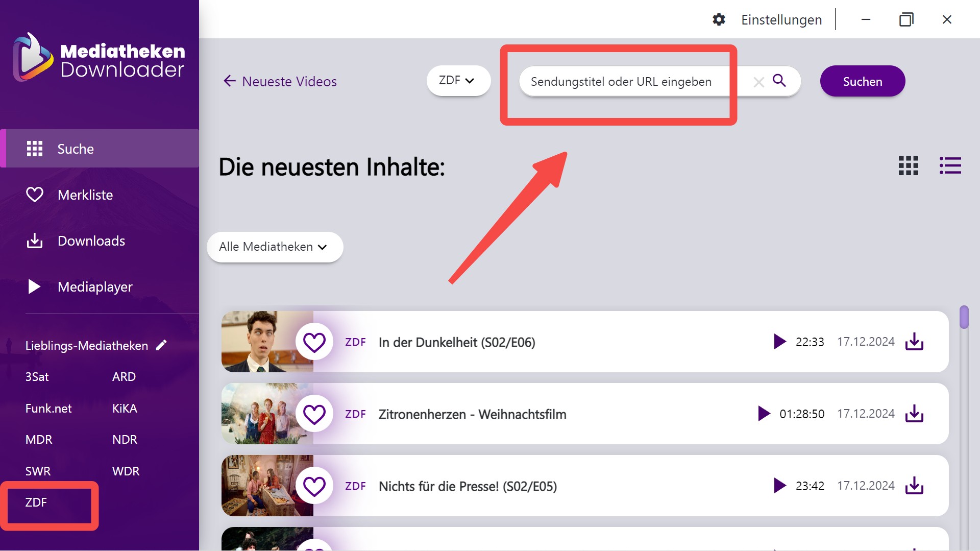Play Zitronenherzen - Weihnachtsfilm
980x551 pixels.
tap(764, 414)
